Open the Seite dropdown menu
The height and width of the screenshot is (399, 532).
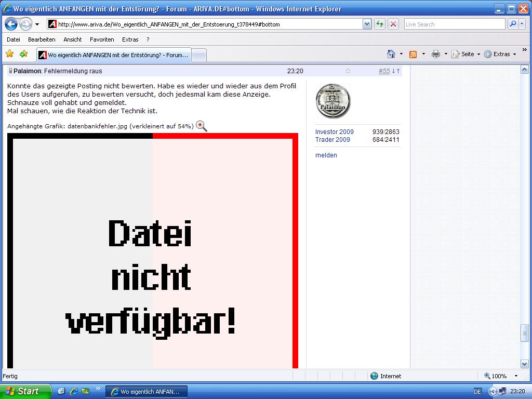tap(465, 54)
